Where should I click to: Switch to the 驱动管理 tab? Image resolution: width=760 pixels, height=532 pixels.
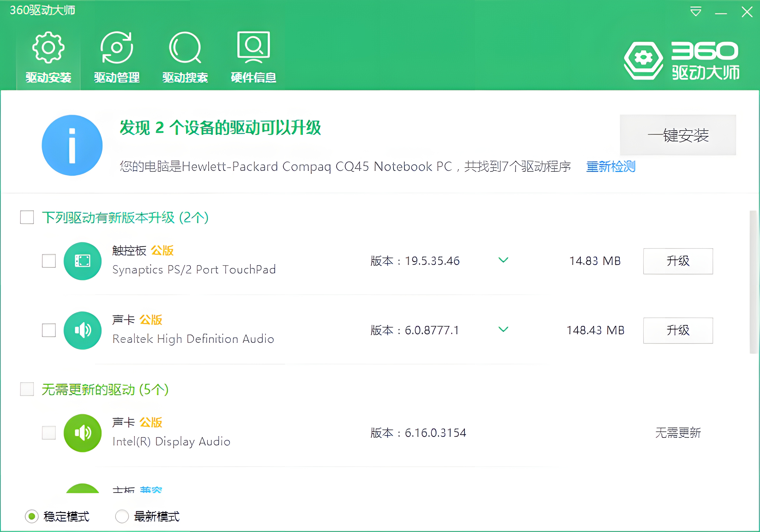point(117,57)
